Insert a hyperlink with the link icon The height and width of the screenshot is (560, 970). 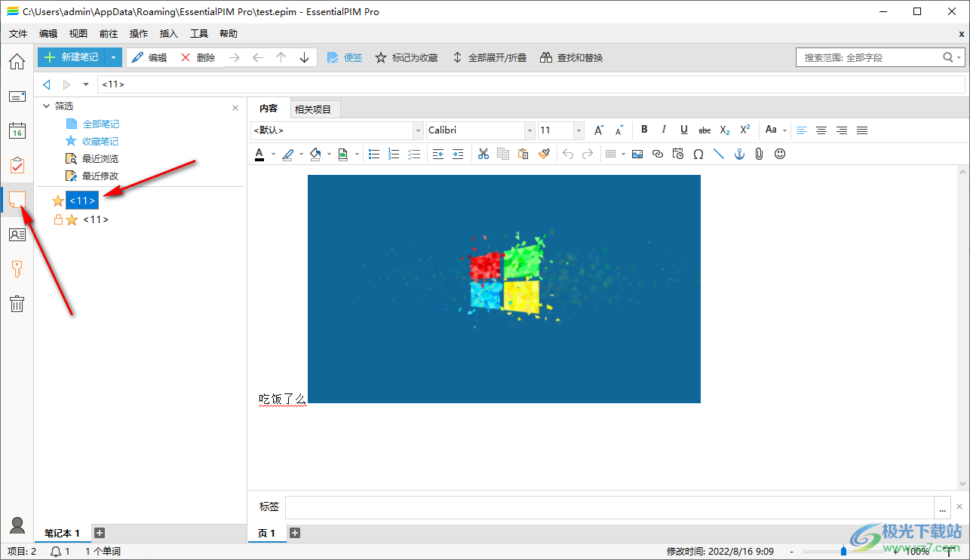[658, 154]
